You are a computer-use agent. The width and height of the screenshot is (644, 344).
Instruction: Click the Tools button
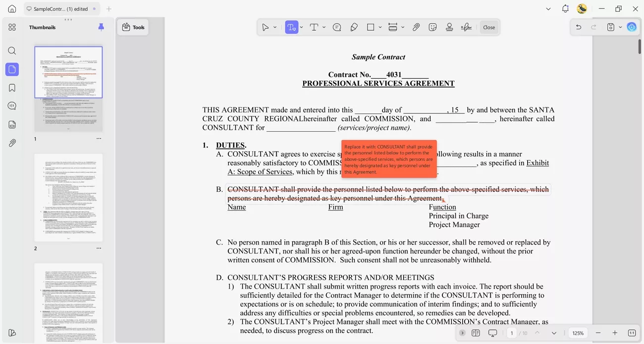[x=133, y=27]
